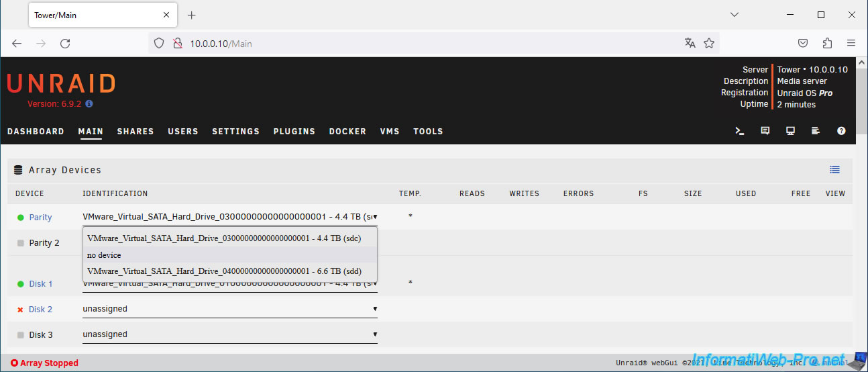
Task: Click the browser address bar
Action: click(x=429, y=44)
